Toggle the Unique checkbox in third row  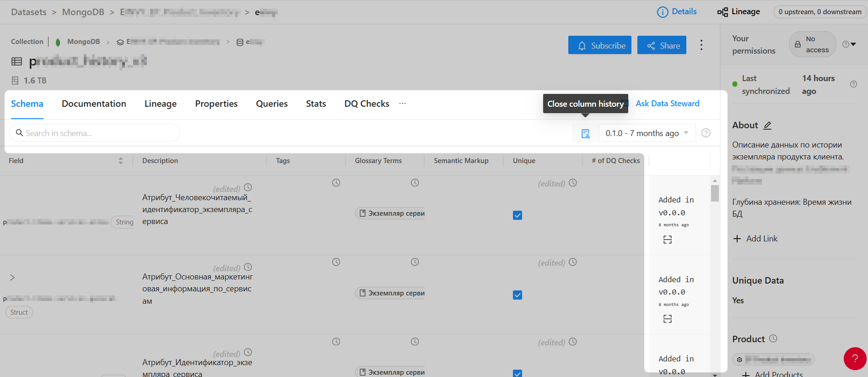[x=518, y=373]
